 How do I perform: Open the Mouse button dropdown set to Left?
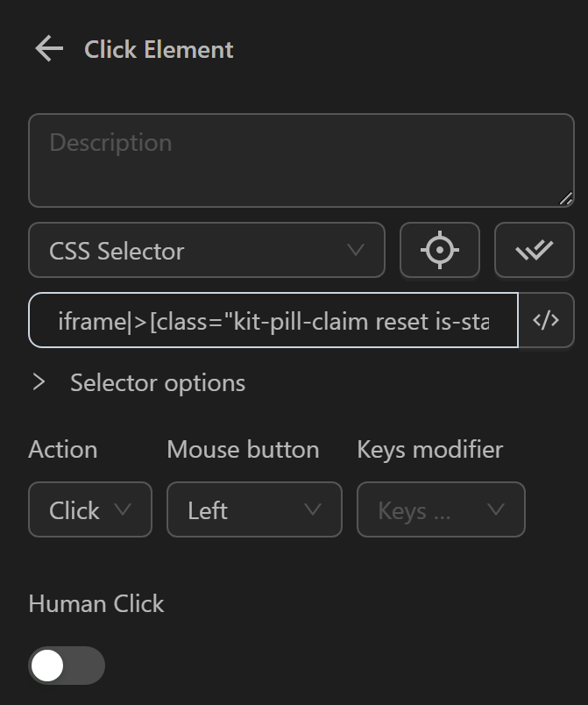coord(253,509)
